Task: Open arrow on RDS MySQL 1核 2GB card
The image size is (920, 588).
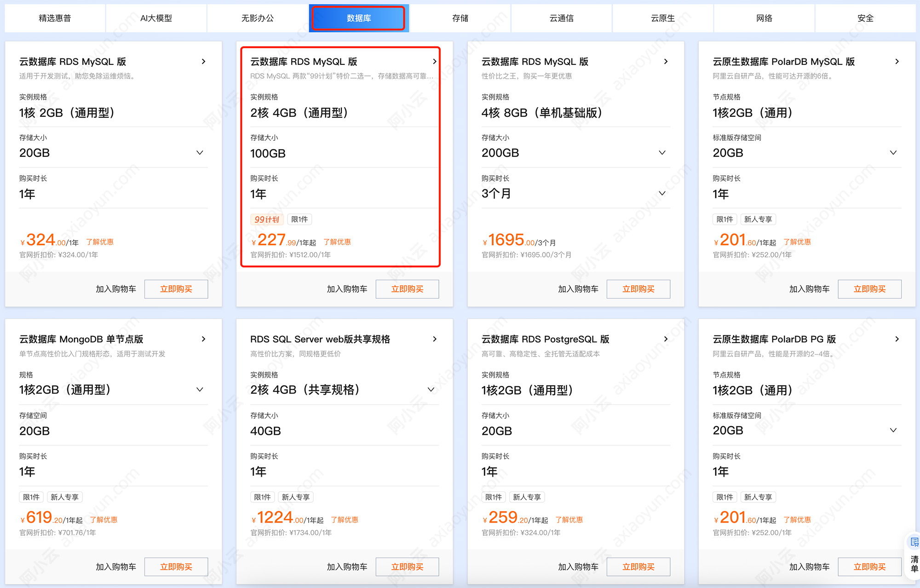Action: pos(203,61)
